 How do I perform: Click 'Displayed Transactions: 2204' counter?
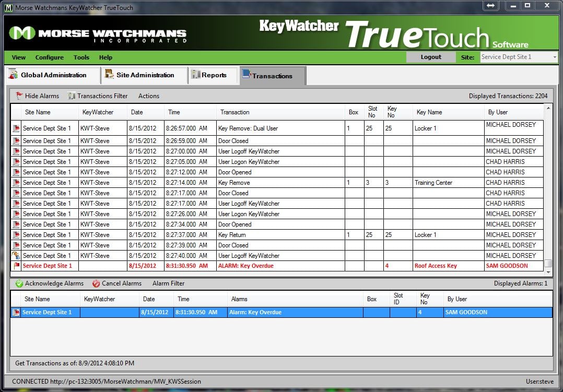[508, 96]
